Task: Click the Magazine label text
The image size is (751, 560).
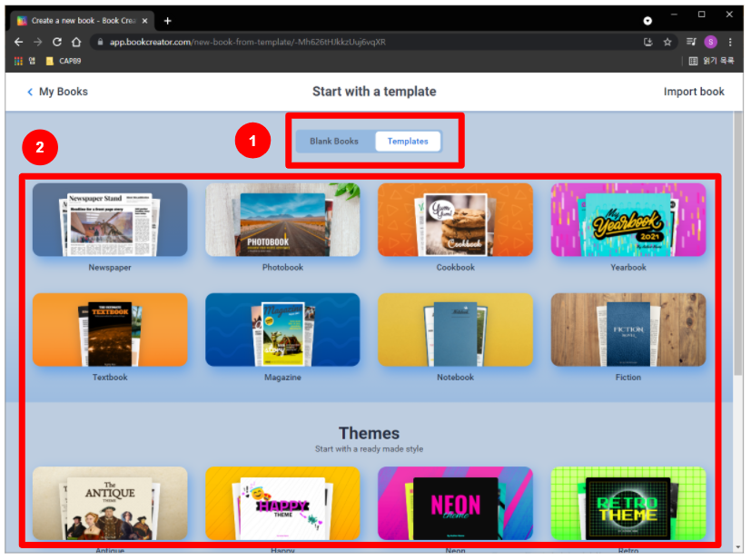Action: (282, 378)
